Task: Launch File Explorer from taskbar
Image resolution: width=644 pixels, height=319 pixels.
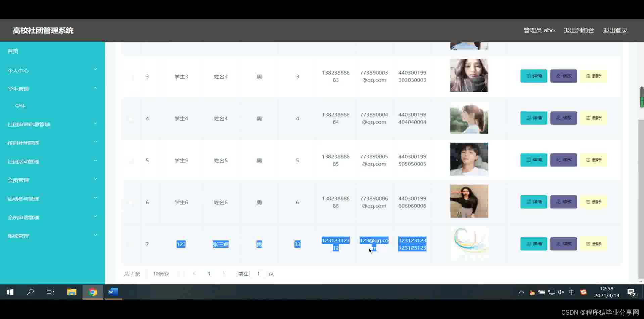Action: (x=72, y=292)
